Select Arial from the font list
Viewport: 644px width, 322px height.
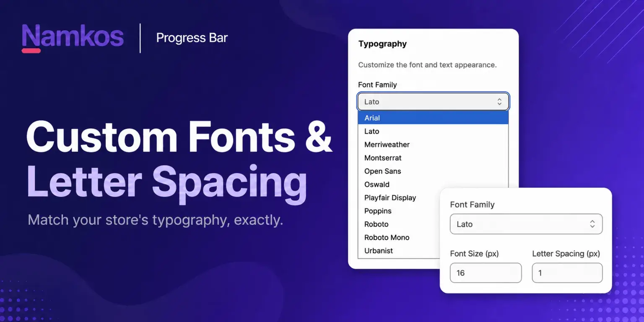[433, 118]
